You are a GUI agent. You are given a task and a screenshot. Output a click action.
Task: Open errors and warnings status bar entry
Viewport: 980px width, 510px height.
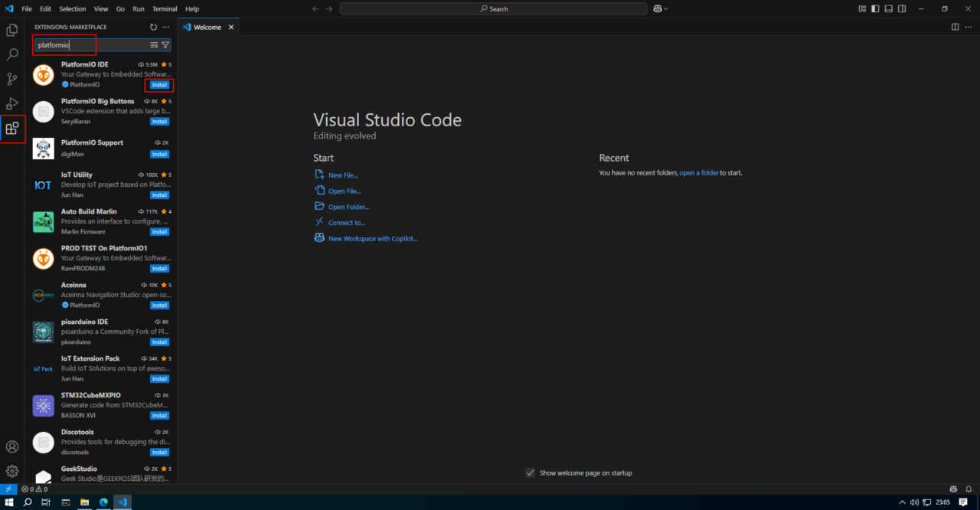34,489
